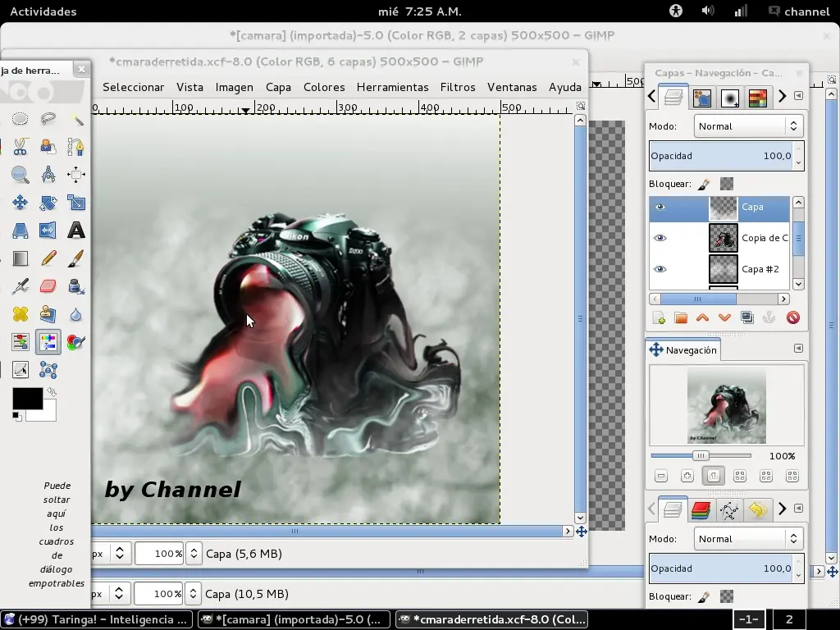Select the Pencil tool
This screenshot has width=840, height=630.
click(x=48, y=258)
